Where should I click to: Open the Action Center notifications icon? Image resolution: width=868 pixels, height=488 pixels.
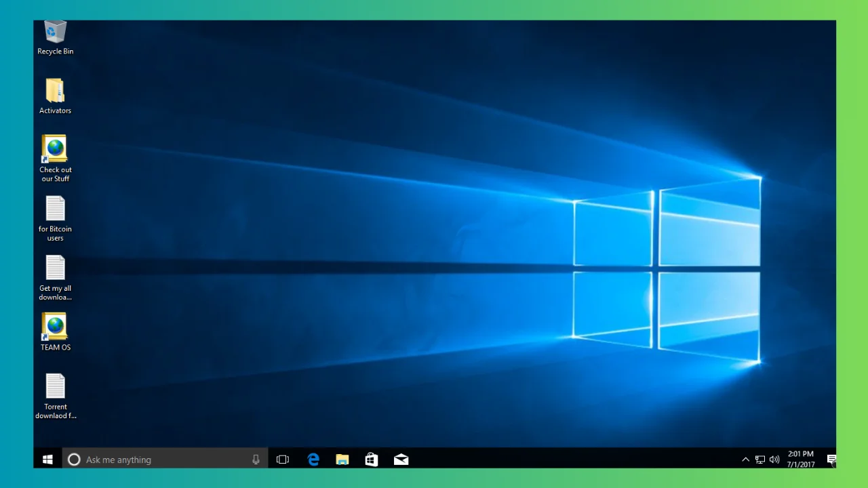[x=831, y=460]
